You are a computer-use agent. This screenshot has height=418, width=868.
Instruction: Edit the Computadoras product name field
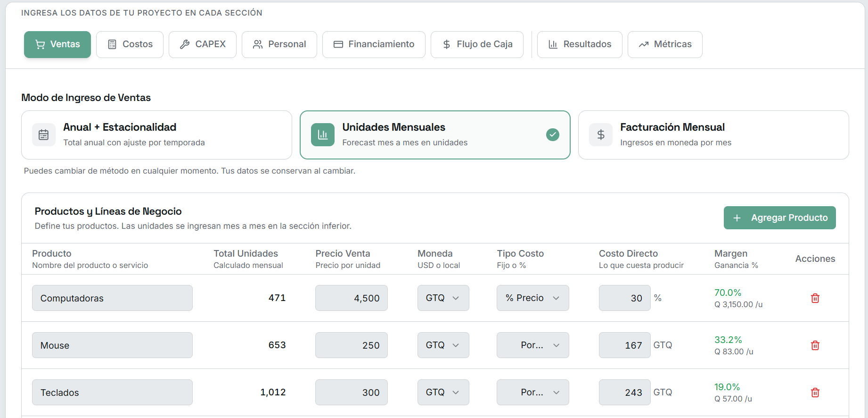click(x=112, y=298)
